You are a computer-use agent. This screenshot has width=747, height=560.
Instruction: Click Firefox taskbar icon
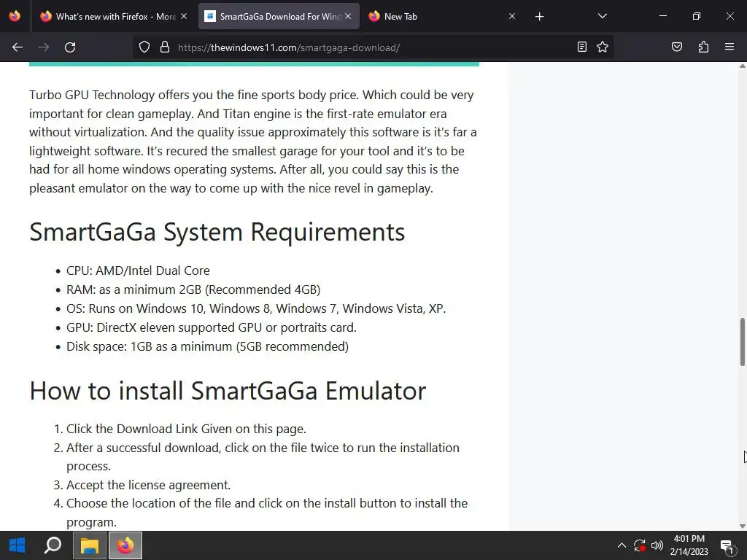pyautogui.click(x=125, y=545)
